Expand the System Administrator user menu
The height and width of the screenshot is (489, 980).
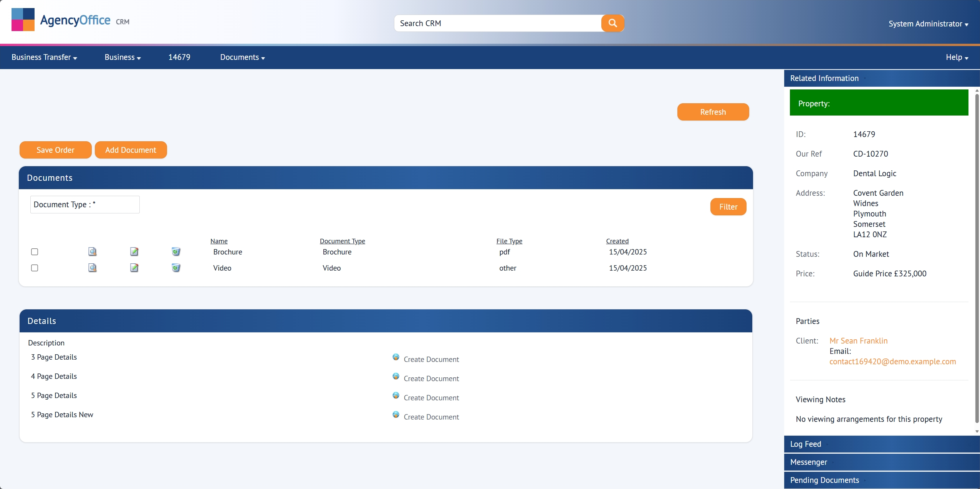tap(928, 24)
